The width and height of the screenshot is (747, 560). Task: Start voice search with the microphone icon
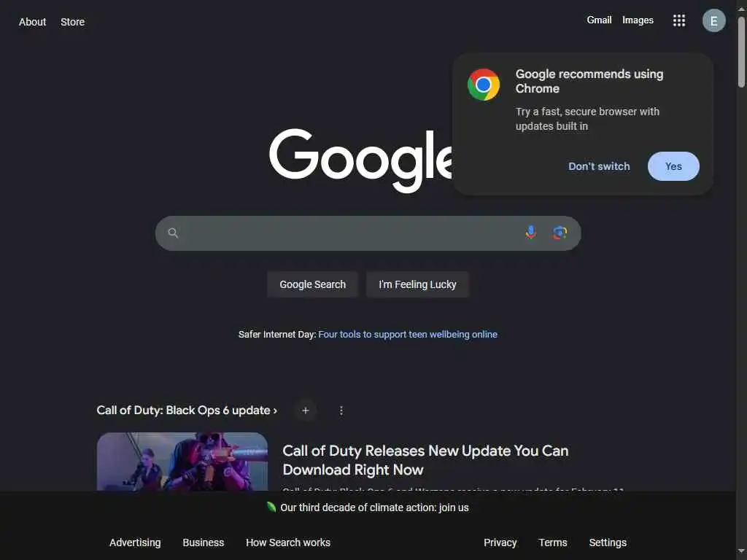click(531, 233)
